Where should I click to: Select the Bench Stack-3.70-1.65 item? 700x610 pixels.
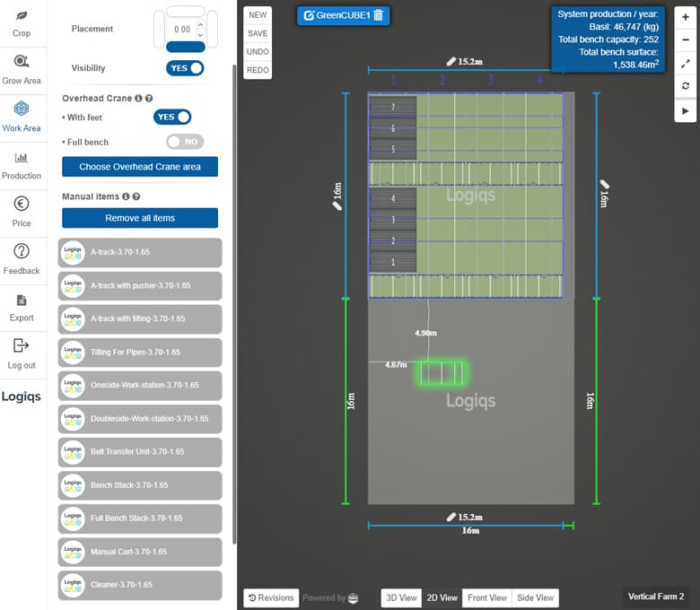coord(140,485)
